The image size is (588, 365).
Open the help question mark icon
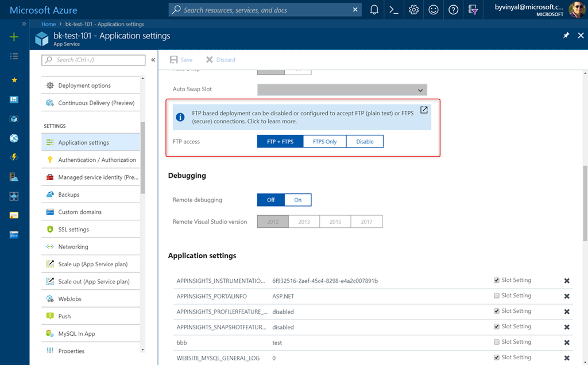(x=453, y=10)
